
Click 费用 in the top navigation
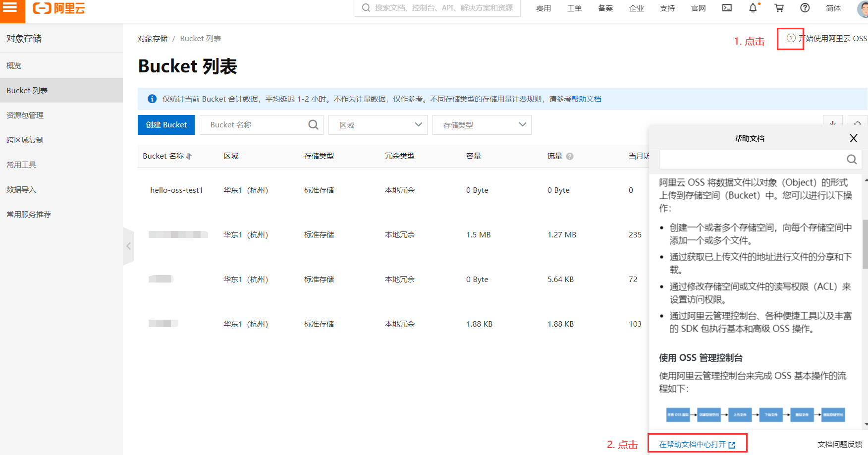coord(543,8)
